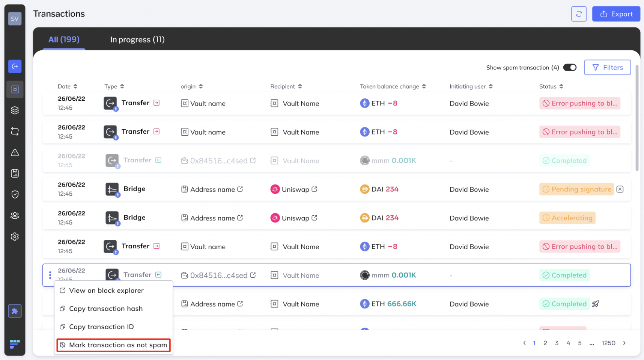The image size is (644, 360).
Task: Select Mark transaction as not spam
Action: 114,345
